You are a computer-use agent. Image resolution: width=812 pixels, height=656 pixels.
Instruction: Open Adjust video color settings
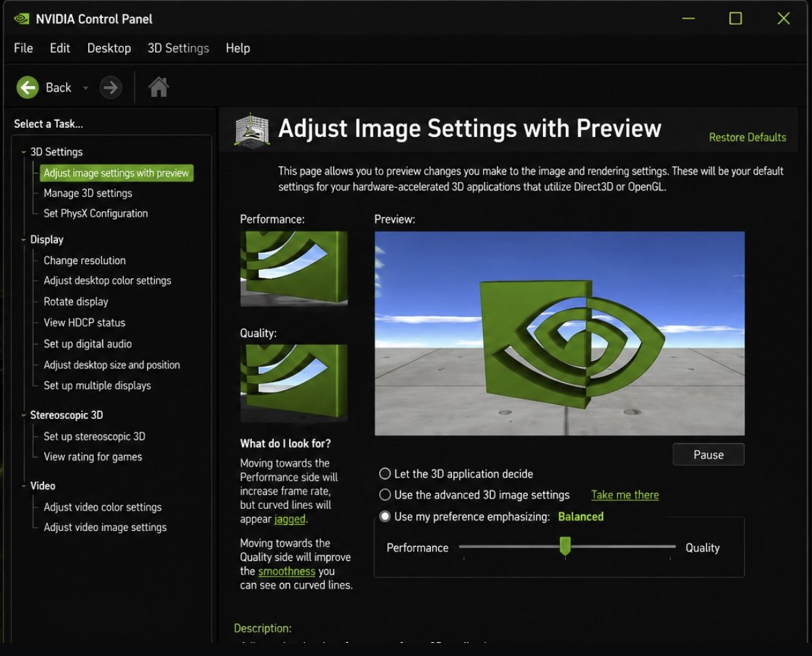point(103,507)
